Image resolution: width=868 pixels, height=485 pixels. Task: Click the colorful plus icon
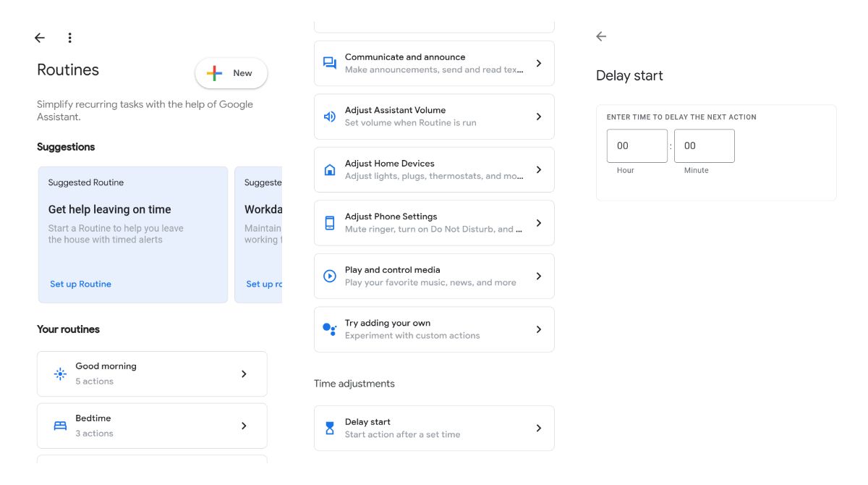point(214,73)
